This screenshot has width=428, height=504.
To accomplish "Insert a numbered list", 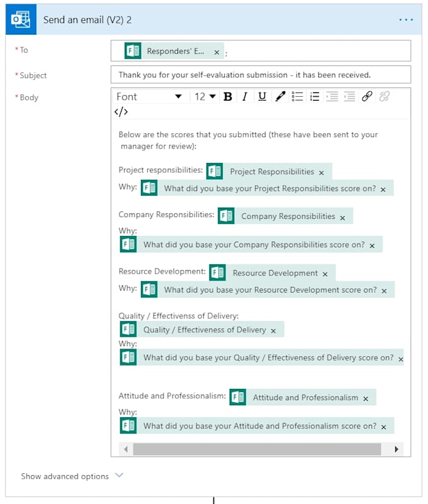I will [315, 96].
